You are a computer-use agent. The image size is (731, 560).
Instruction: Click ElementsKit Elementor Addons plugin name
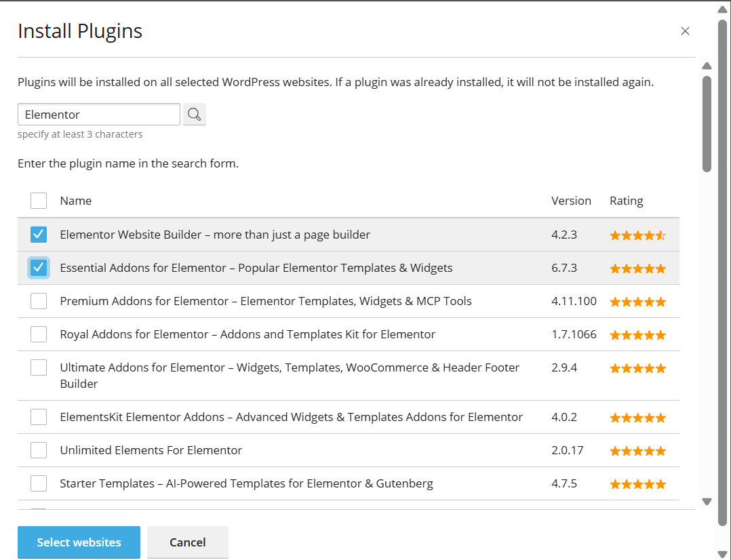[x=292, y=417]
